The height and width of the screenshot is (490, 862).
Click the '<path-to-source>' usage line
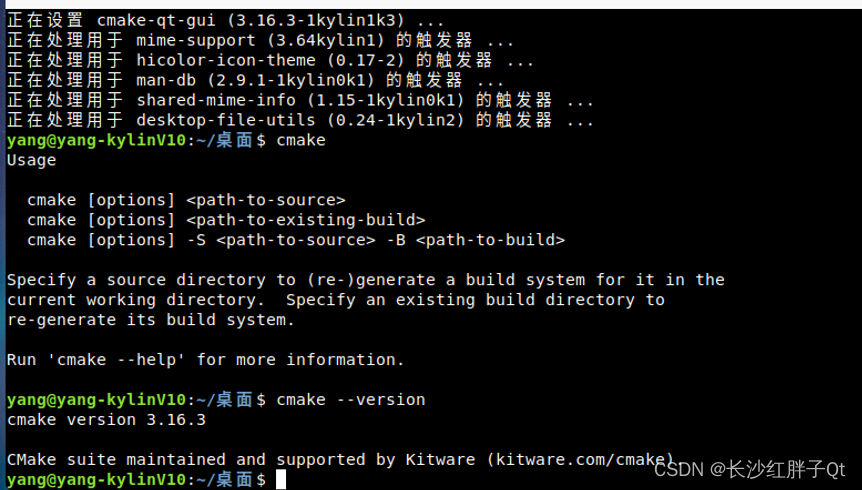(186, 200)
